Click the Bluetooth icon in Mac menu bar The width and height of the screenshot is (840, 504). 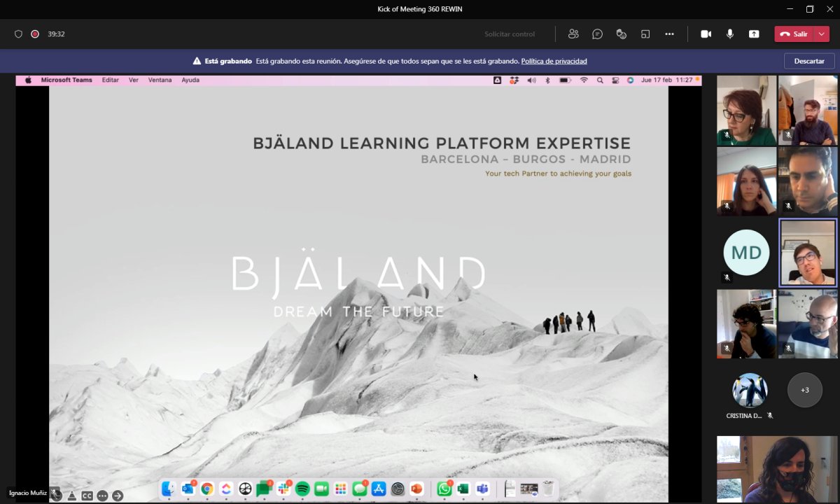click(x=548, y=80)
